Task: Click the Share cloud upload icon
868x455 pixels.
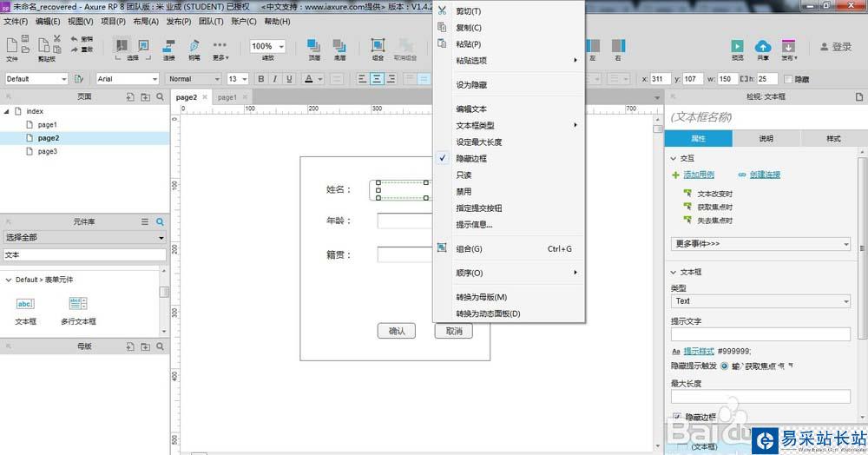Action: 762,47
